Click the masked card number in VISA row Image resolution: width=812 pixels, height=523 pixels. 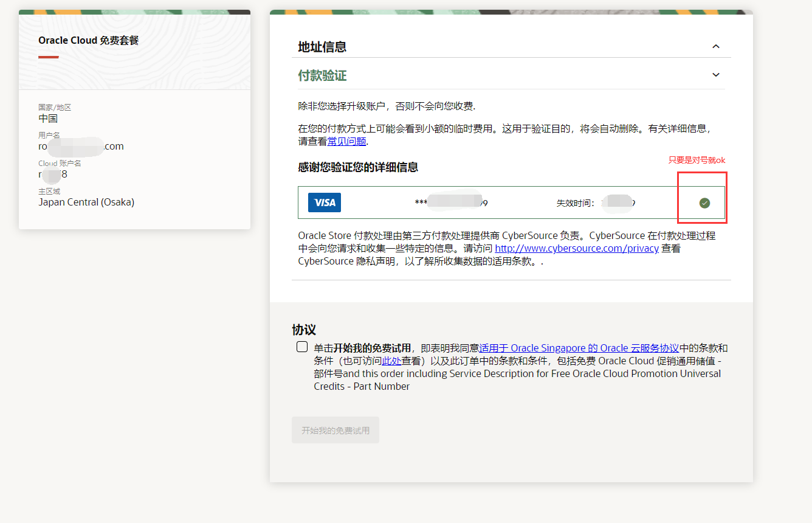click(x=451, y=203)
